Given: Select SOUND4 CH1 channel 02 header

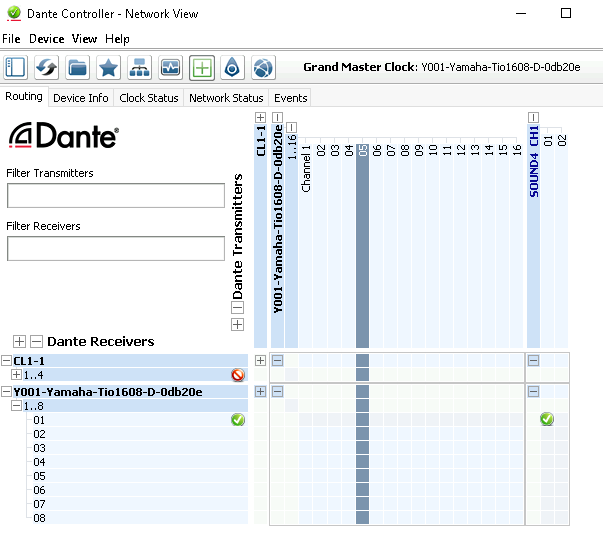Looking at the screenshot, I should point(561,241).
